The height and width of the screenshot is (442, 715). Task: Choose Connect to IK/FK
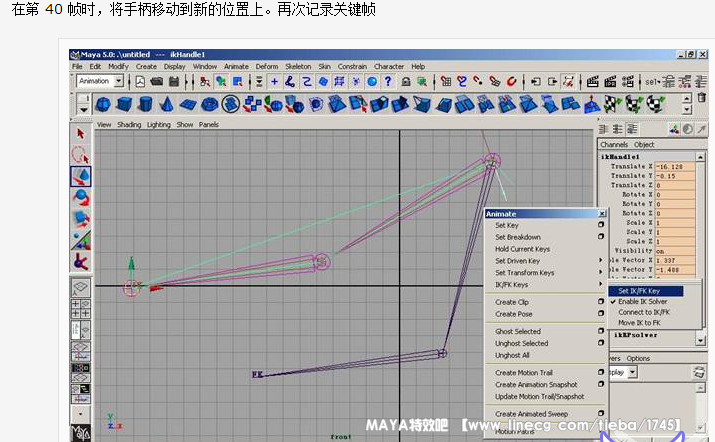643,312
